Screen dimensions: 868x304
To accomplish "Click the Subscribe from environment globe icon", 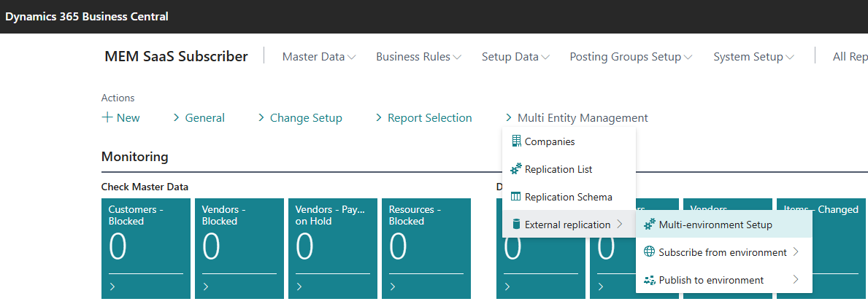I will 650,252.
